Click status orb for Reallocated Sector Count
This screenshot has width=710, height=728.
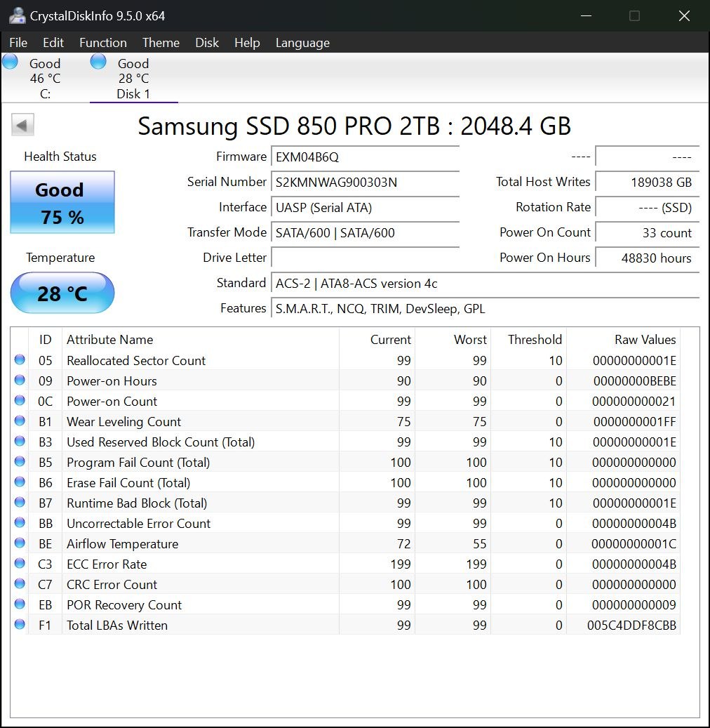pos(20,360)
